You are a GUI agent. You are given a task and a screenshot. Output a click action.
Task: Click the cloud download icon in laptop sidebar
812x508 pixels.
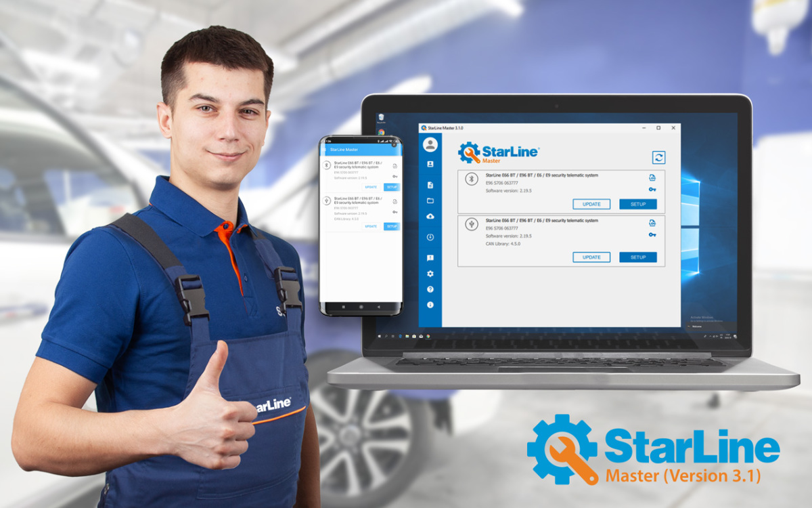430,216
